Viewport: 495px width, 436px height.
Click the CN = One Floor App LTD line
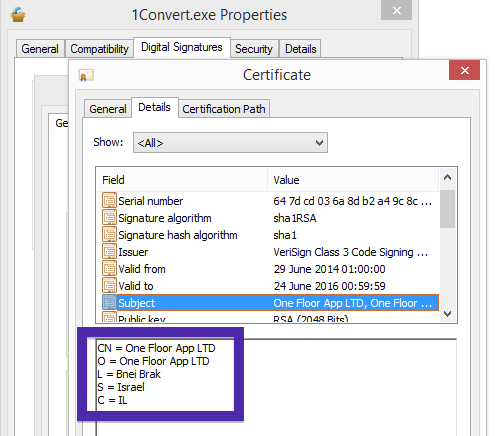click(156, 348)
